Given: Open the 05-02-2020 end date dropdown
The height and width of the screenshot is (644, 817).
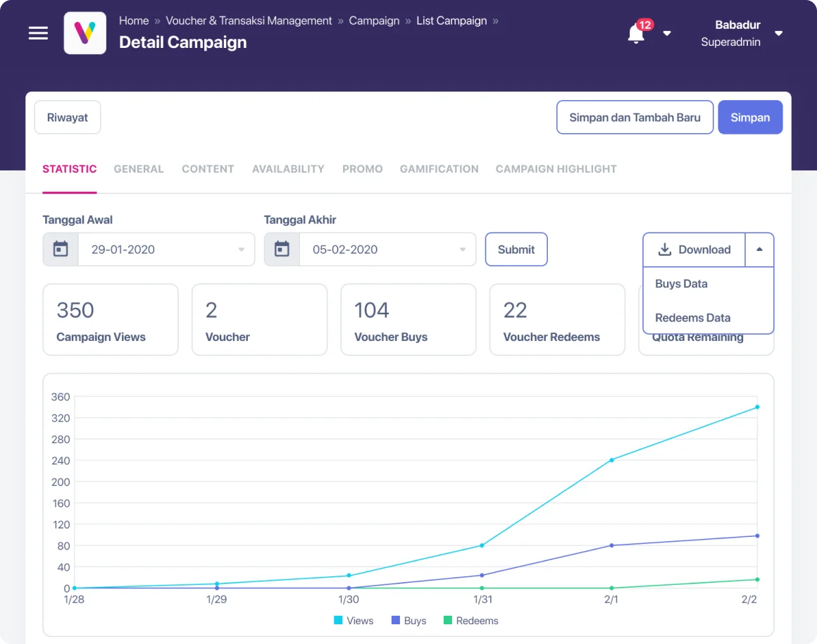Looking at the screenshot, I should coord(387,249).
